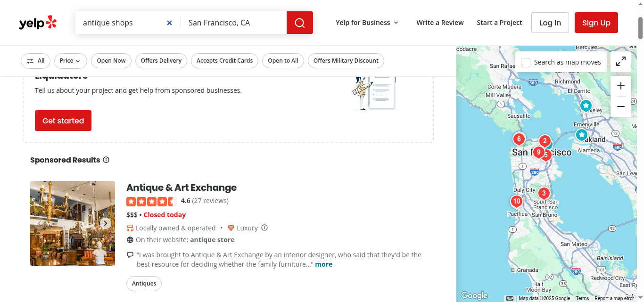
Task: Click the teal star marker near Berkeley
Action: (x=586, y=106)
